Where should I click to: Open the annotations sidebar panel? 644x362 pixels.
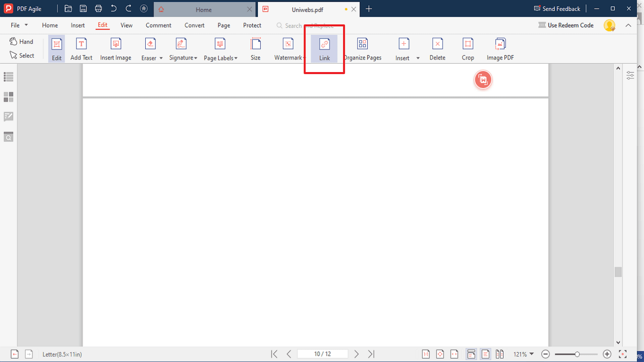pyautogui.click(x=8, y=117)
